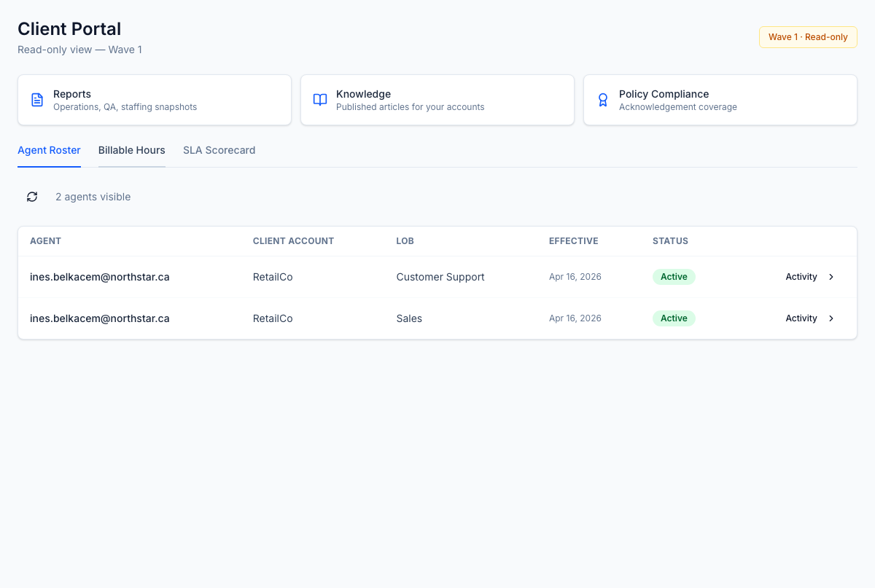Open the Policy Compliance card
875x588 pixels.
[x=720, y=100]
